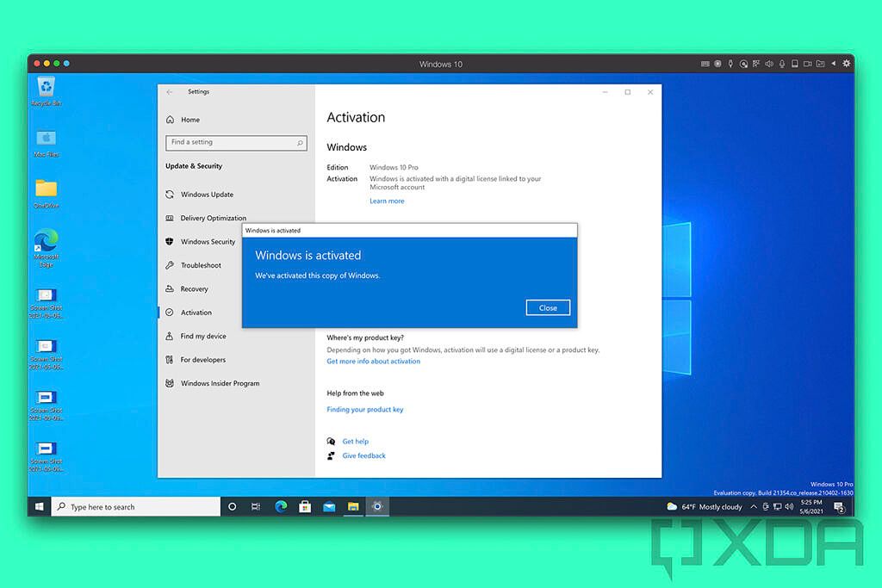Open the Troubleshoot settings page

[201, 265]
